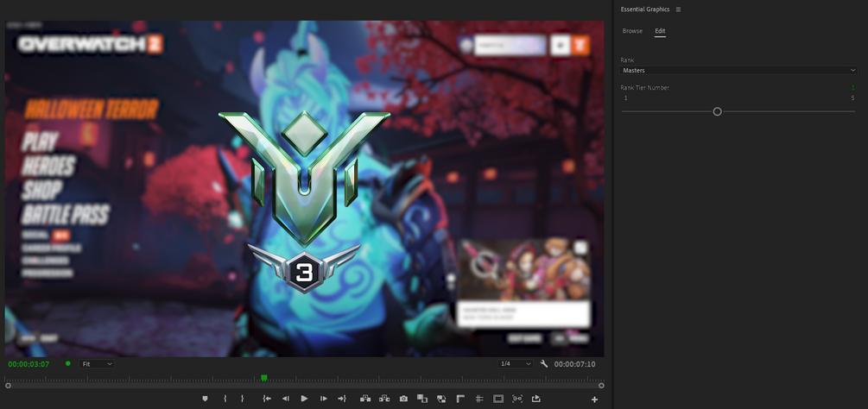Toggle safe margins rectangle icon

(x=498, y=399)
